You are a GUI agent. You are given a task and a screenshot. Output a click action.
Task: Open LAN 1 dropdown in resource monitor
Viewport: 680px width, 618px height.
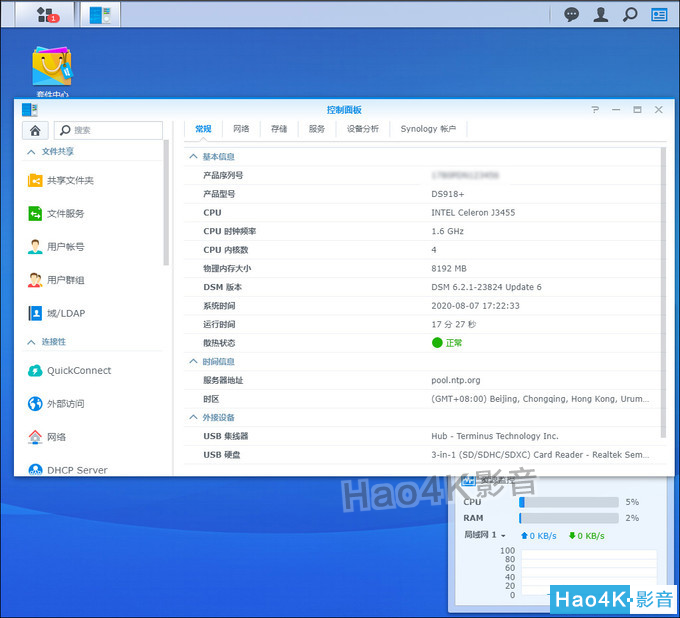tap(484, 535)
